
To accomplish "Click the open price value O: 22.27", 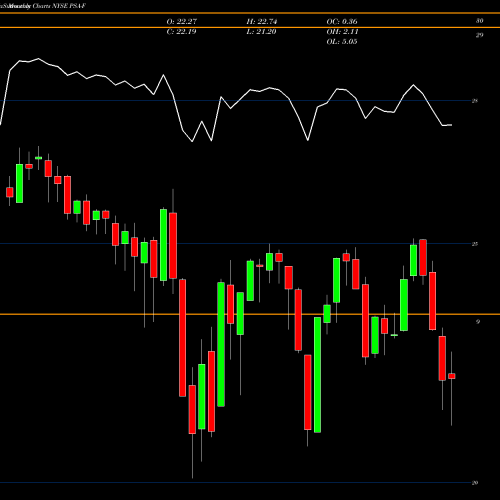I will (x=182, y=21).
